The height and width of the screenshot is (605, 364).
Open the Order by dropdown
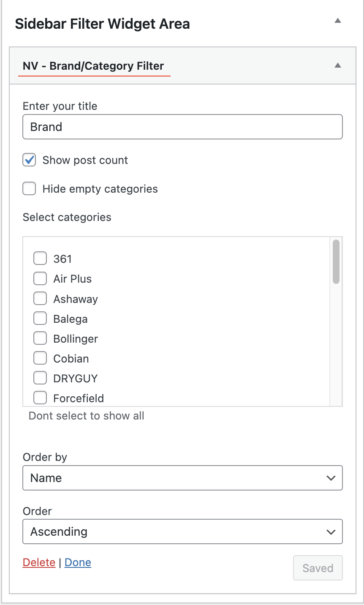pyautogui.click(x=182, y=478)
